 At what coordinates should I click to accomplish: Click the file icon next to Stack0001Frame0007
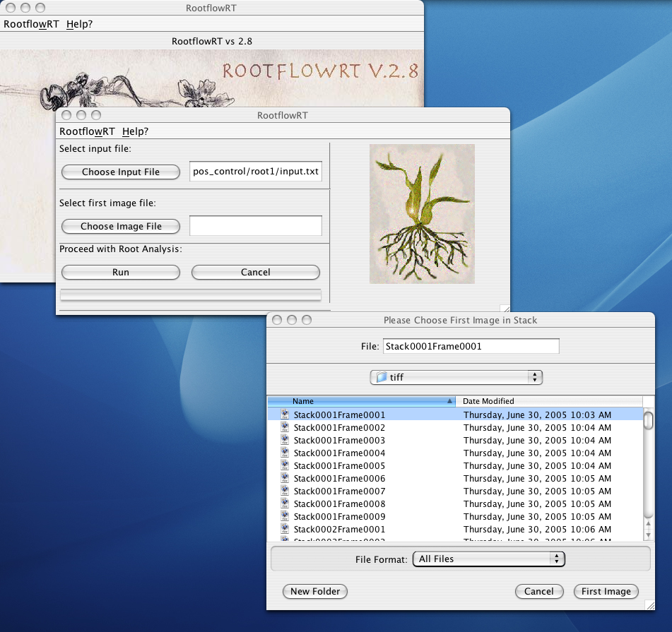pyautogui.click(x=285, y=491)
